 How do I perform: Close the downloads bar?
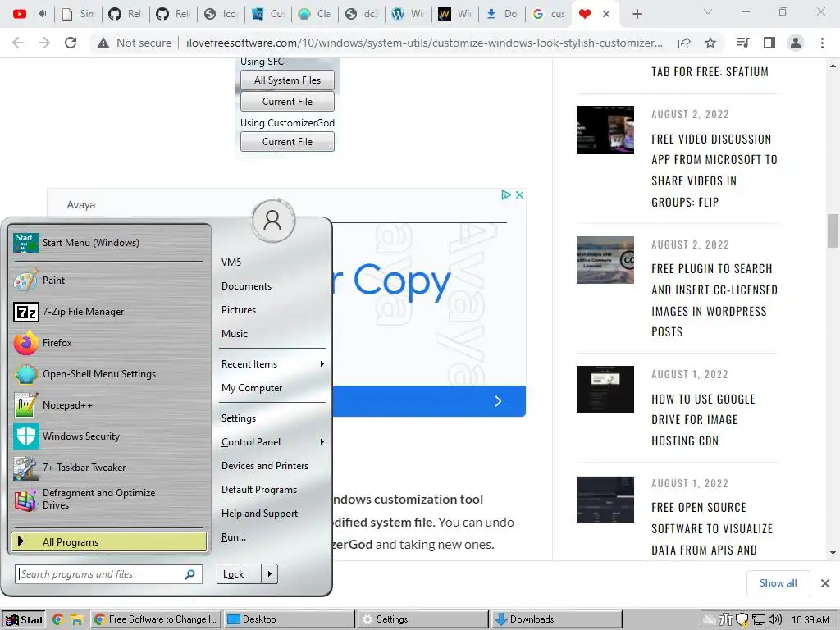click(825, 583)
